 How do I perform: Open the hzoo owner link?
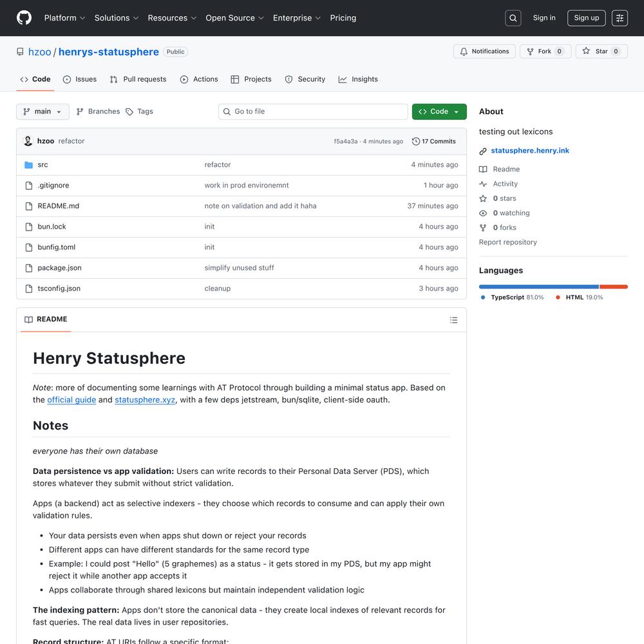[x=39, y=52]
